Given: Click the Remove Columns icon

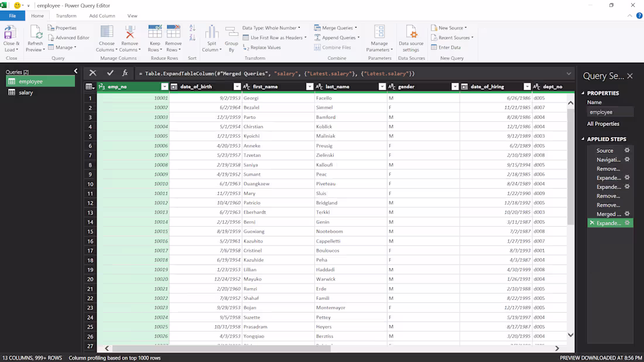Looking at the screenshot, I should coord(129,32).
